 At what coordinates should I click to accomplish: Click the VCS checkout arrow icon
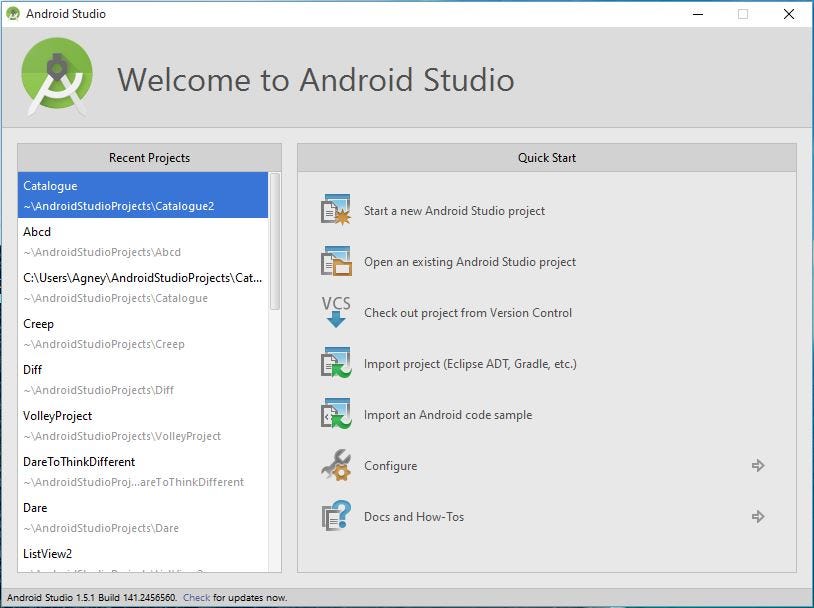click(335, 312)
